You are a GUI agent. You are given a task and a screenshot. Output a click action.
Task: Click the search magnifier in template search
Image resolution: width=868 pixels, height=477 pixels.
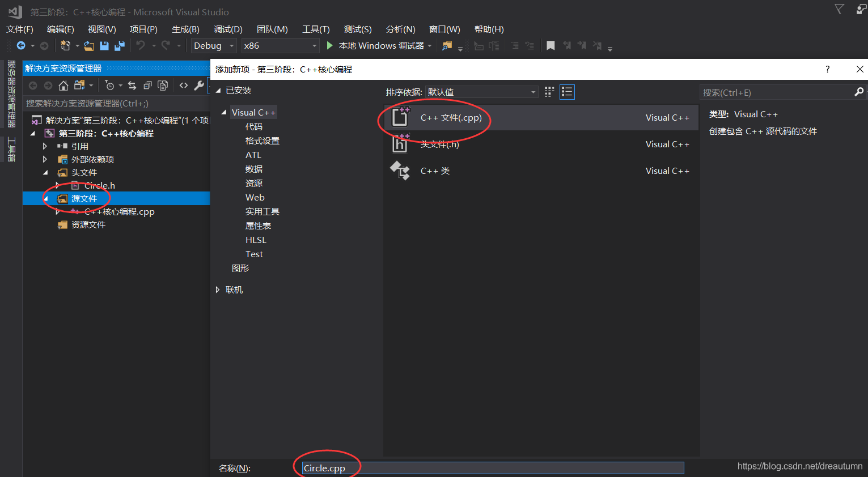click(x=859, y=92)
